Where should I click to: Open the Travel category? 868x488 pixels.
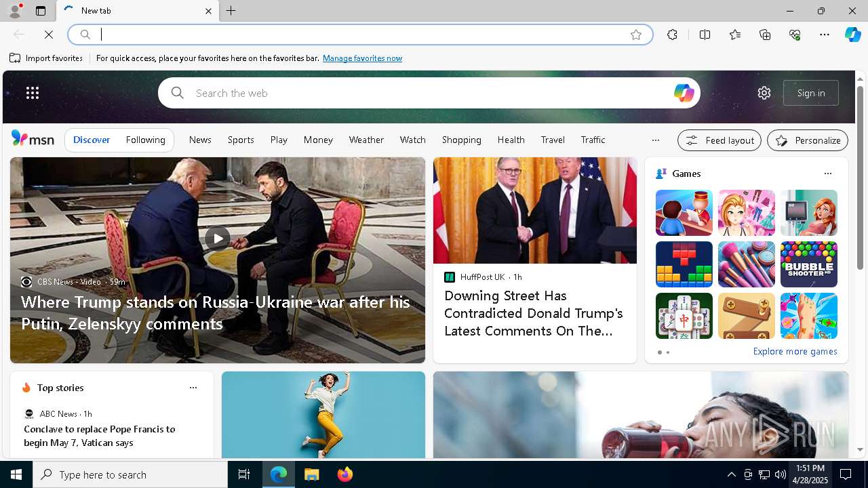click(x=553, y=140)
